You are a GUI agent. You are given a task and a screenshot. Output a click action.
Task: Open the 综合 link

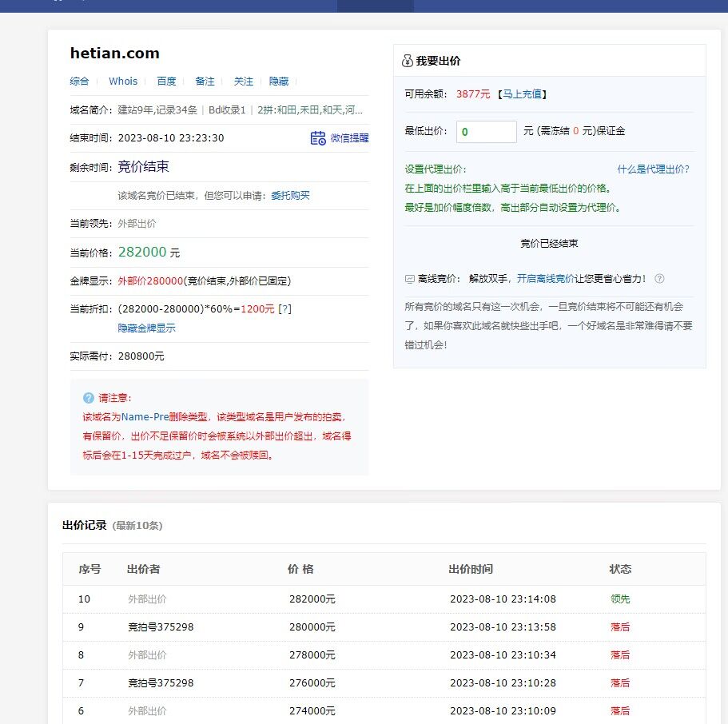(79, 82)
